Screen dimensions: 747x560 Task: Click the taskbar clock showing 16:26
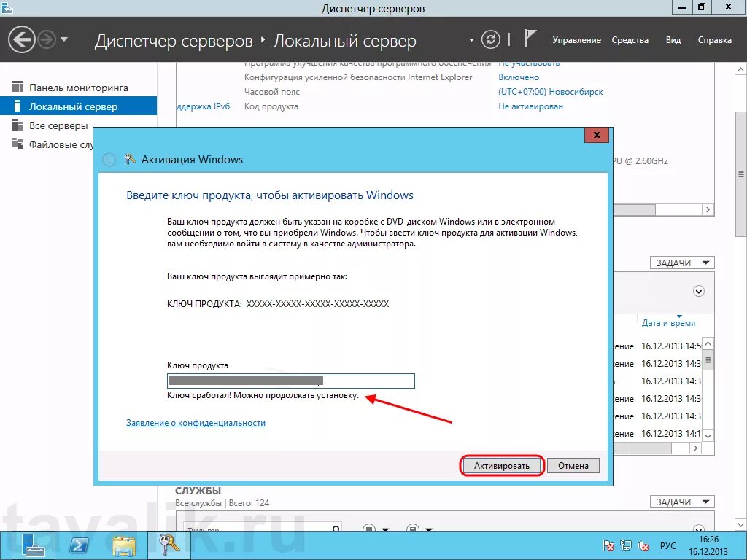click(708, 545)
